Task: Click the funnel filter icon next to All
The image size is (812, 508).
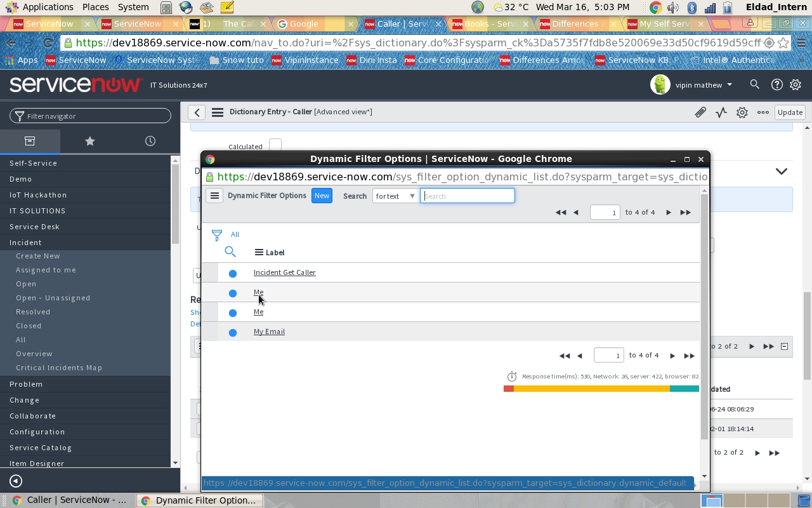Action: click(x=217, y=235)
